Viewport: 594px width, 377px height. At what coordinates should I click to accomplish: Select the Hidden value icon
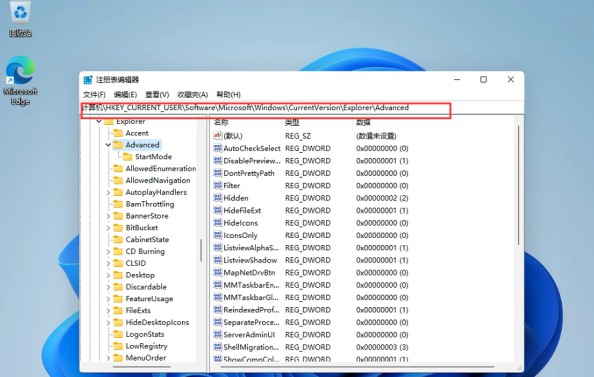point(217,198)
